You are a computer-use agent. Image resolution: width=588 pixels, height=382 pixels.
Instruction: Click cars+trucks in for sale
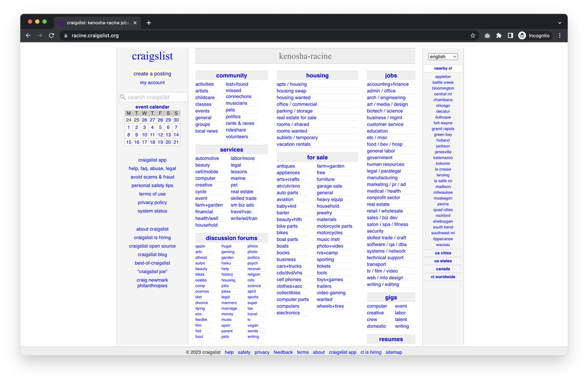click(x=289, y=266)
